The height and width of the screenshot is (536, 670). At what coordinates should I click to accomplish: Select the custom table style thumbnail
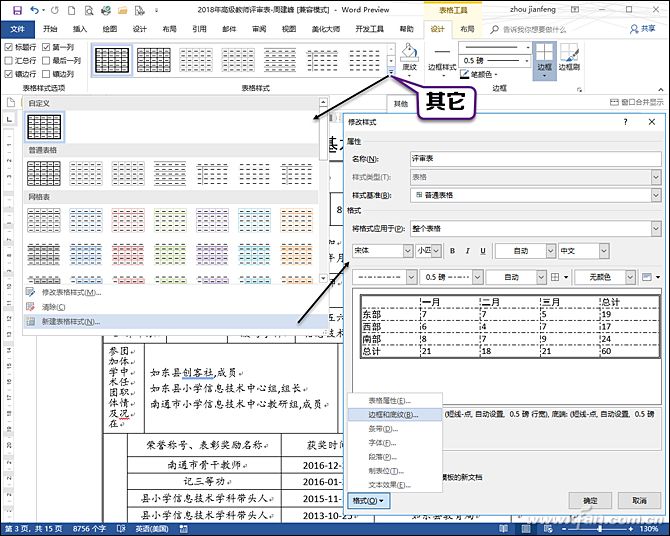[44, 127]
